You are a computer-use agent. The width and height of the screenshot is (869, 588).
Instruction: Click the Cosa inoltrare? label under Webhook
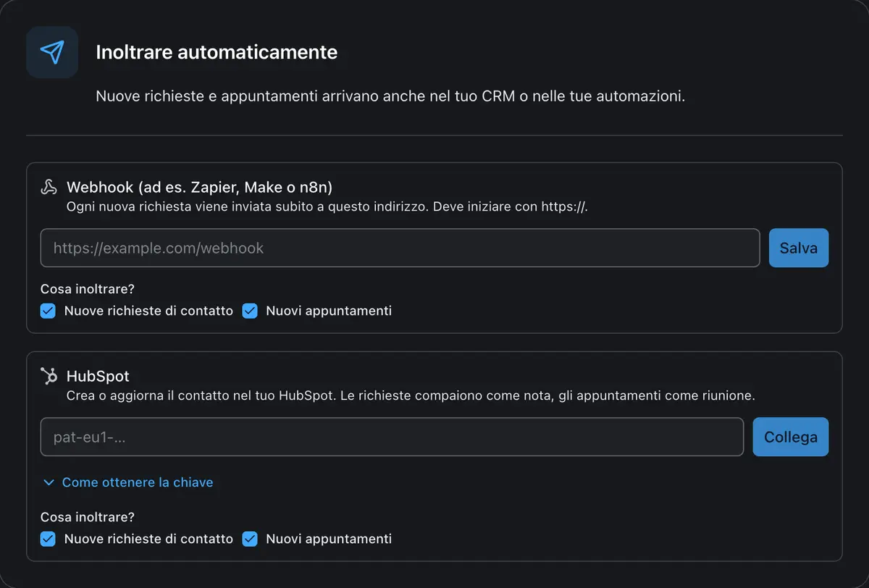[x=88, y=289]
